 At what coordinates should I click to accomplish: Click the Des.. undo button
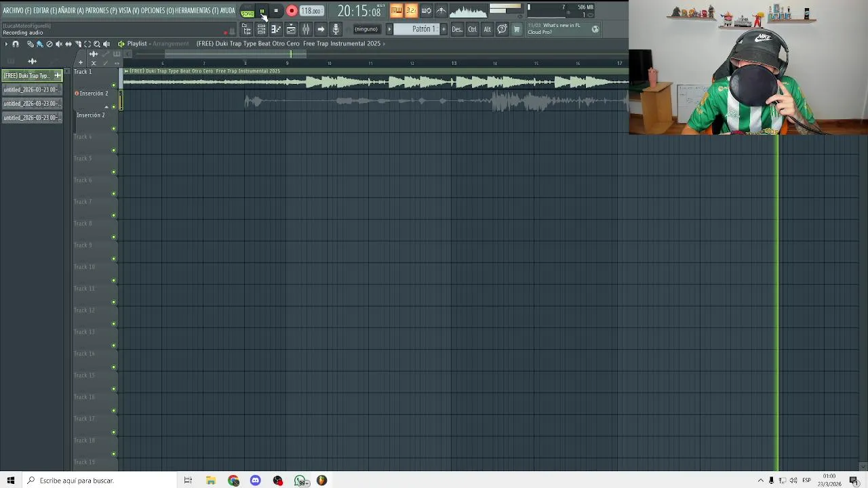coord(457,29)
